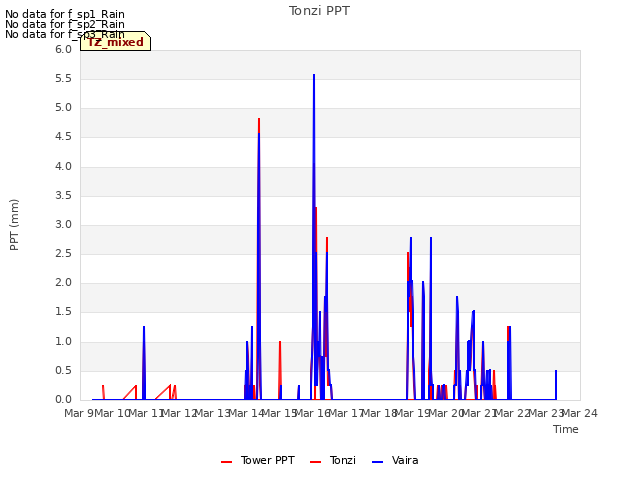Click the 6.0 y-axis tick label

63,49
